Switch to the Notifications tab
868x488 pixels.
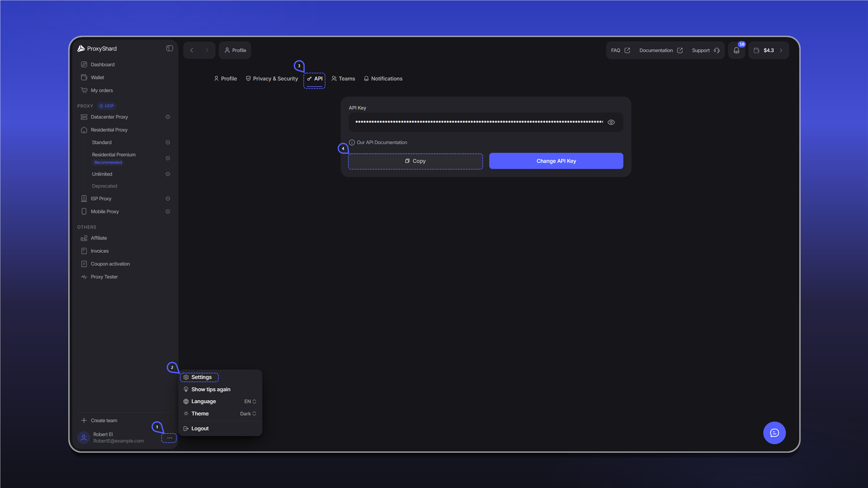[383, 79]
